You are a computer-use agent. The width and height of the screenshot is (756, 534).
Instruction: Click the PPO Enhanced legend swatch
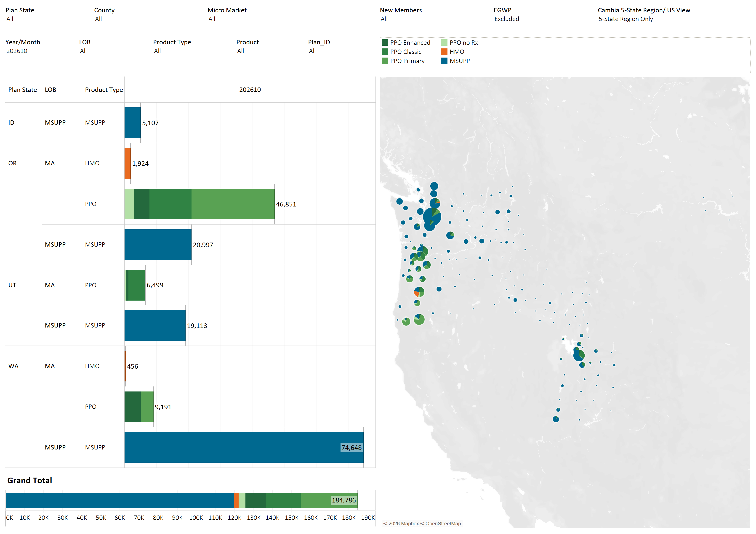385,42
